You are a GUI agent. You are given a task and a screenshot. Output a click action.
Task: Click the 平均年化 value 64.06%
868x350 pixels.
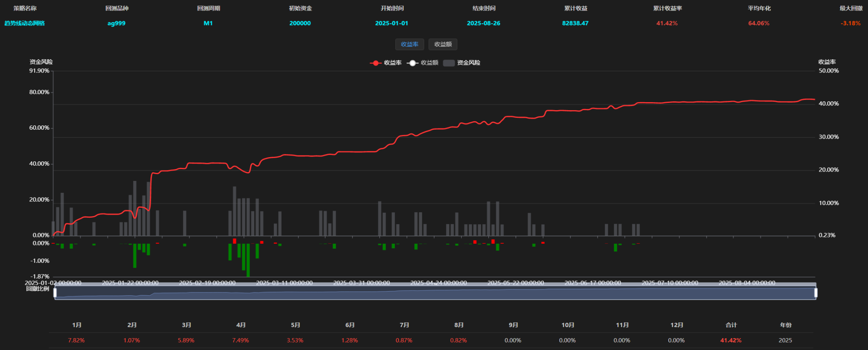pos(759,23)
